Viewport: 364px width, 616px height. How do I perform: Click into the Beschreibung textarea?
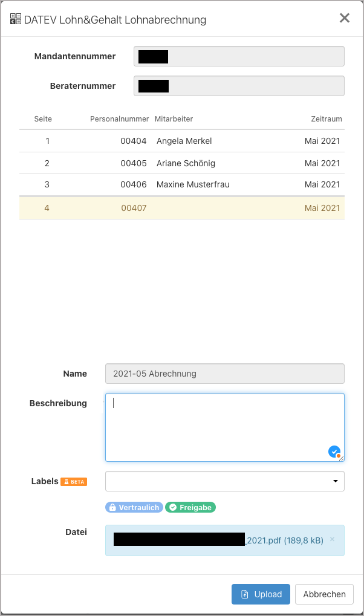click(x=225, y=427)
